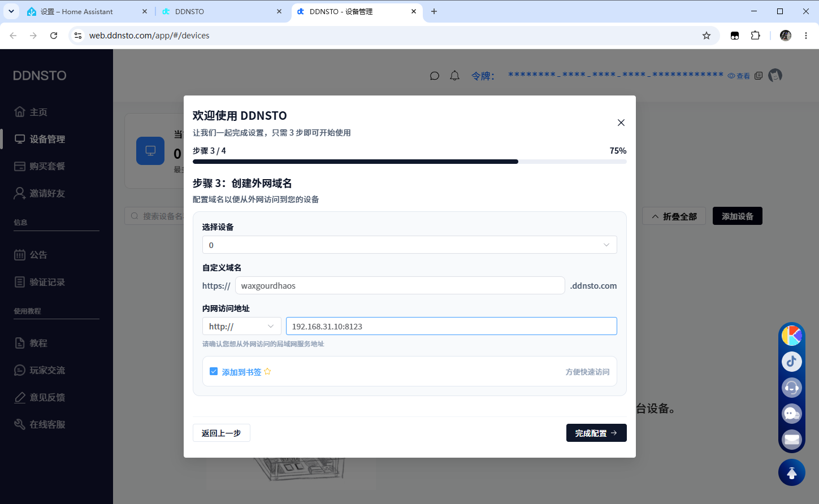The width and height of the screenshot is (819, 504).
Task: Click the custom domain field waxgourdhaos
Action: pos(400,285)
